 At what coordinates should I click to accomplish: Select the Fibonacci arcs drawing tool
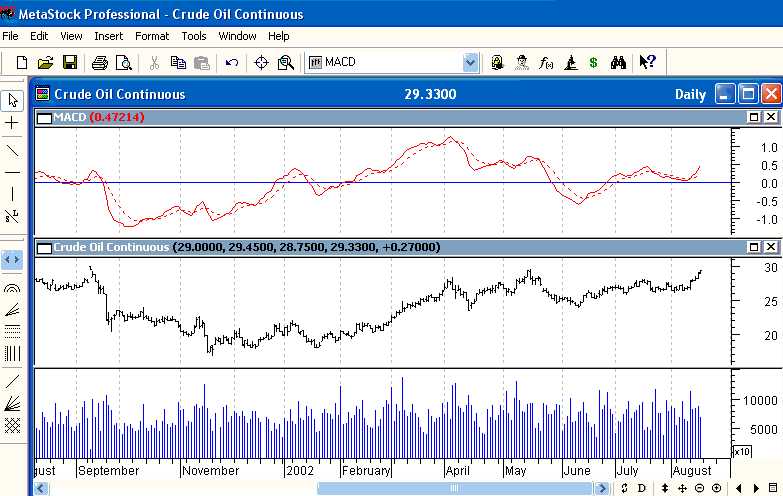coord(12,286)
